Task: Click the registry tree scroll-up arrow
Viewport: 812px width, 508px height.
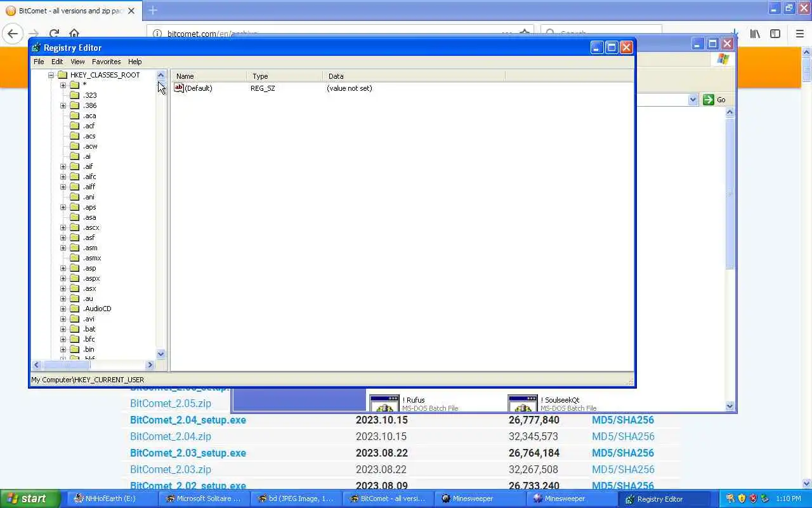Action: [x=160, y=75]
